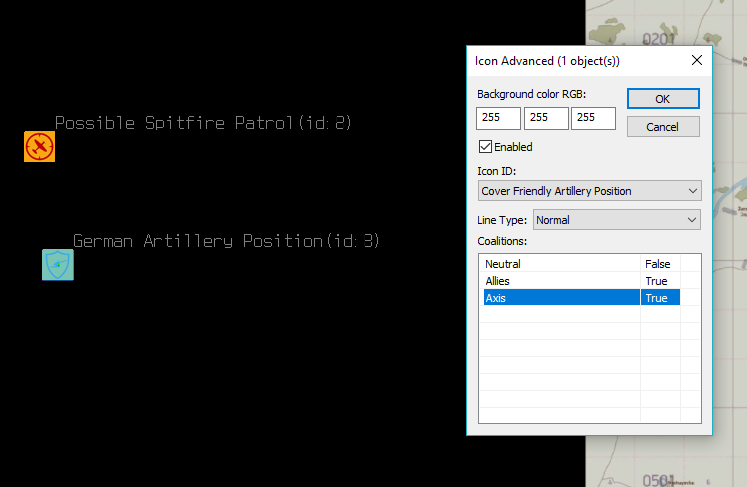Click the True value for Axis

[x=656, y=298]
